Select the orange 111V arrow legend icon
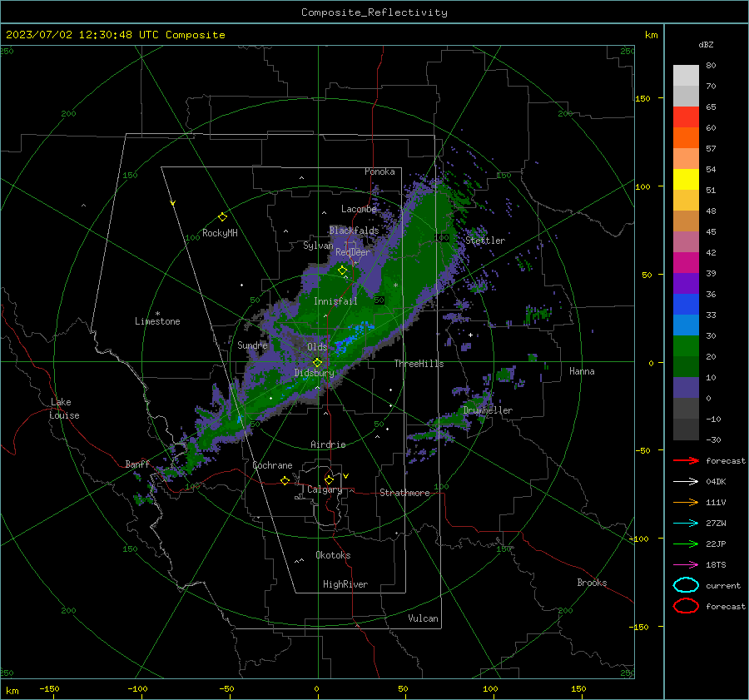Screen dimensions: 749x700 [x=686, y=502]
